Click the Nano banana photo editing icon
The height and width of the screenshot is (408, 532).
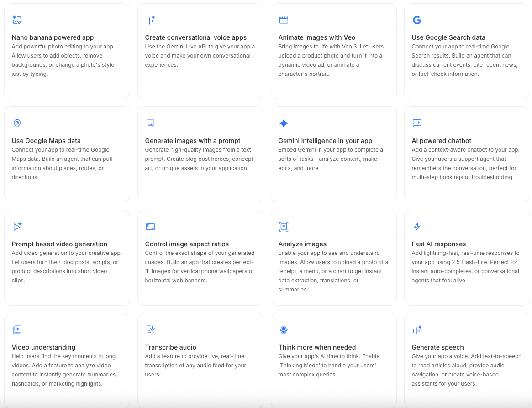tap(17, 20)
